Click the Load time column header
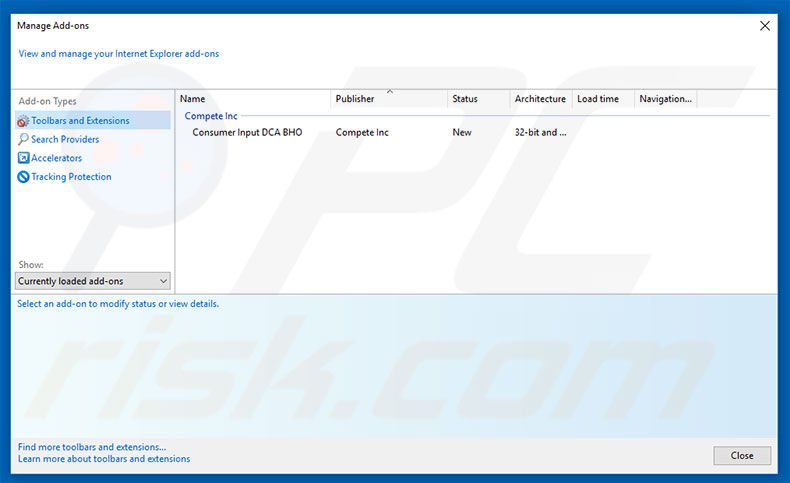Screen dimensions: 790x483 coord(603,99)
